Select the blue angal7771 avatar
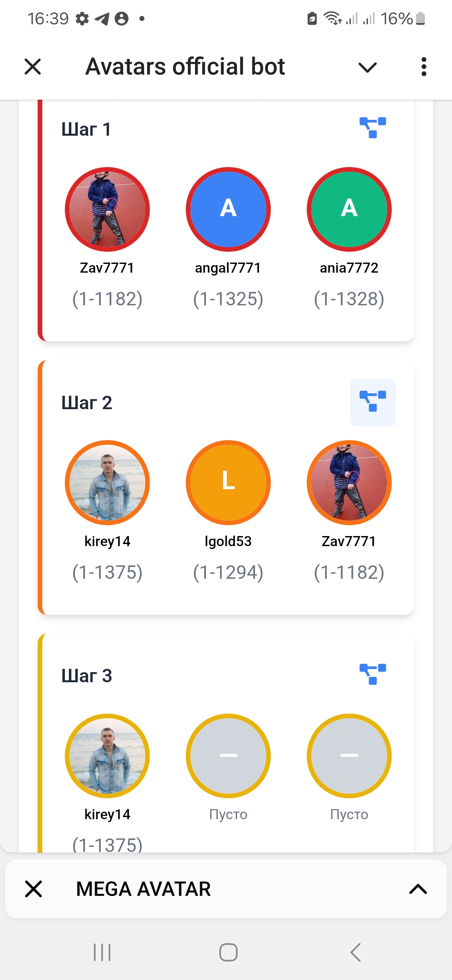The image size is (452, 980). (x=228, y=209)
